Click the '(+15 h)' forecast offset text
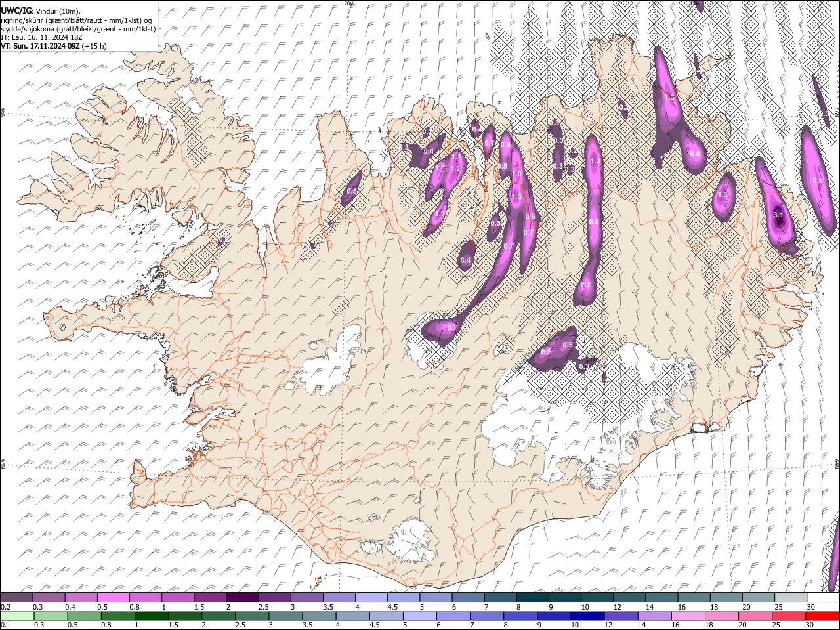 94,46
